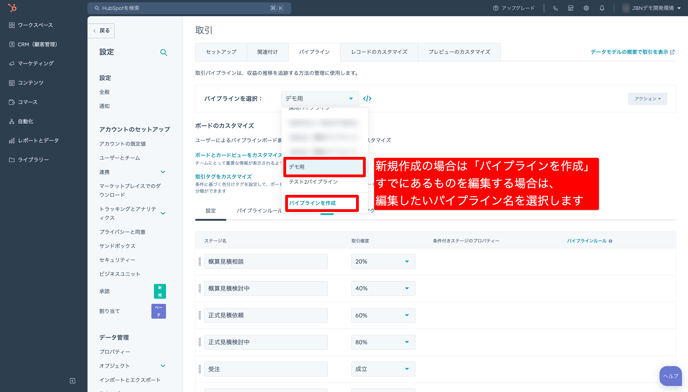Switch to the プレビューのカスタマイズ tab

(x=459, y=52)
